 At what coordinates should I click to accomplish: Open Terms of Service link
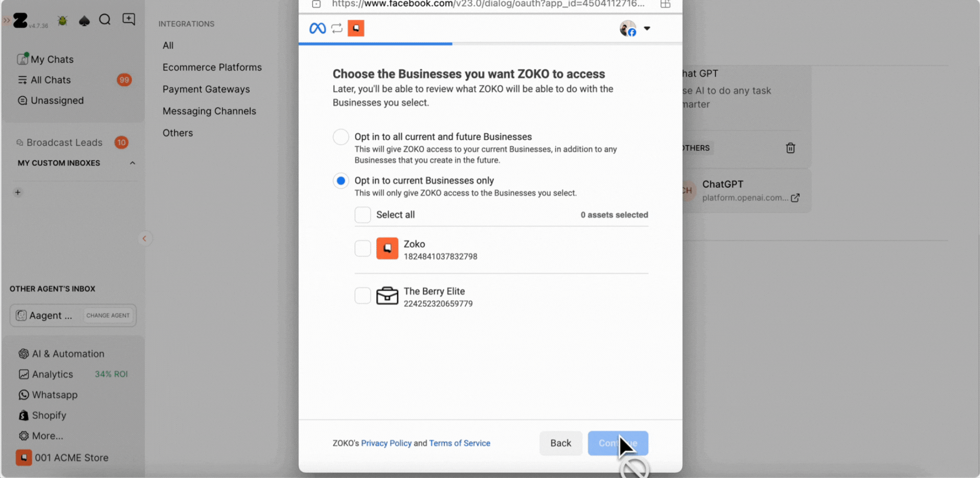(x=459, y=443)
